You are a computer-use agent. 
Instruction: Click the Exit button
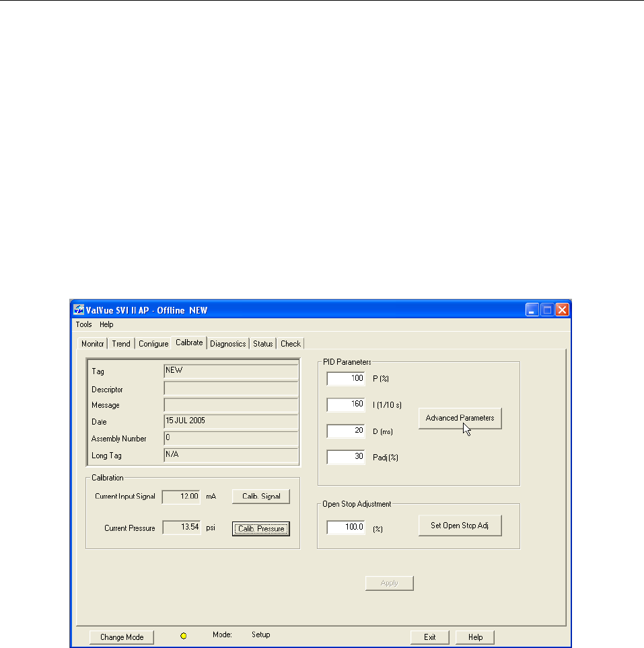[x=429, y=637]
